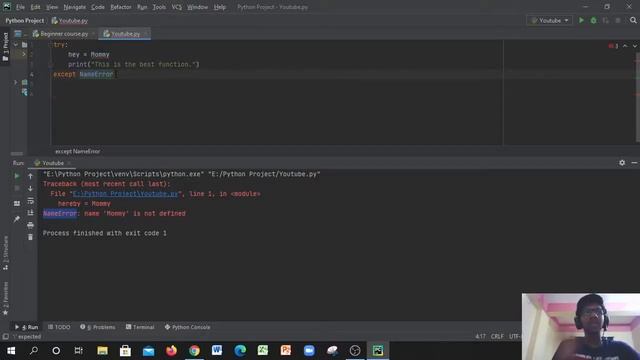The width and height of the screenshot is (640, 360).
Task: Open the Python Console tool window
Action: tap(187, 327)
